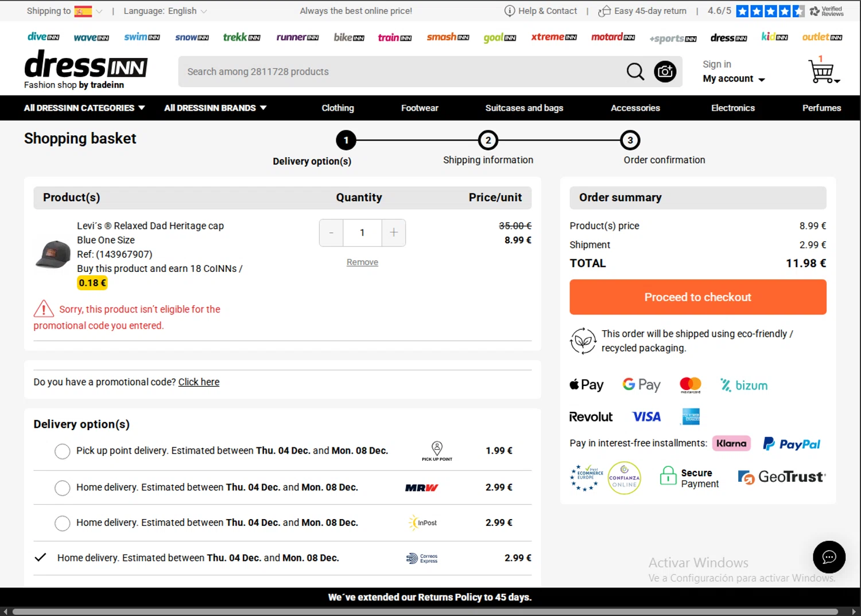
Task: Click the horizontal scrollbar at bottom
Action: coord(425,612)
